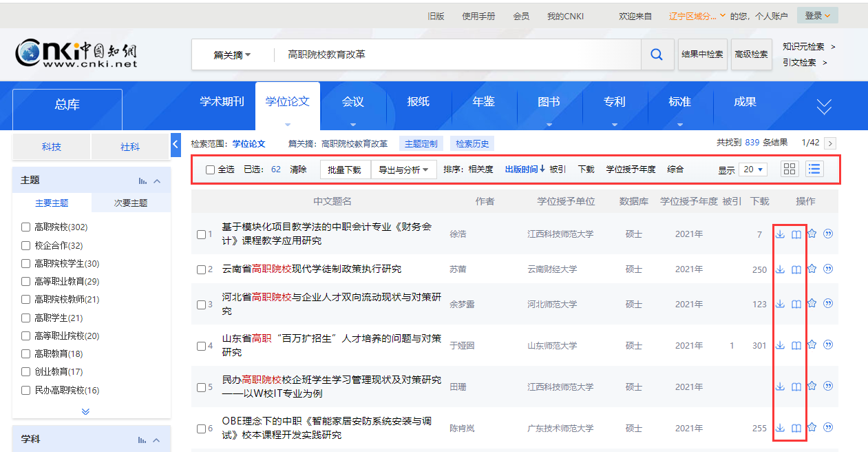Open the 导出与分析 dropdown
This screenshot has width=868, height=452.
403,169
